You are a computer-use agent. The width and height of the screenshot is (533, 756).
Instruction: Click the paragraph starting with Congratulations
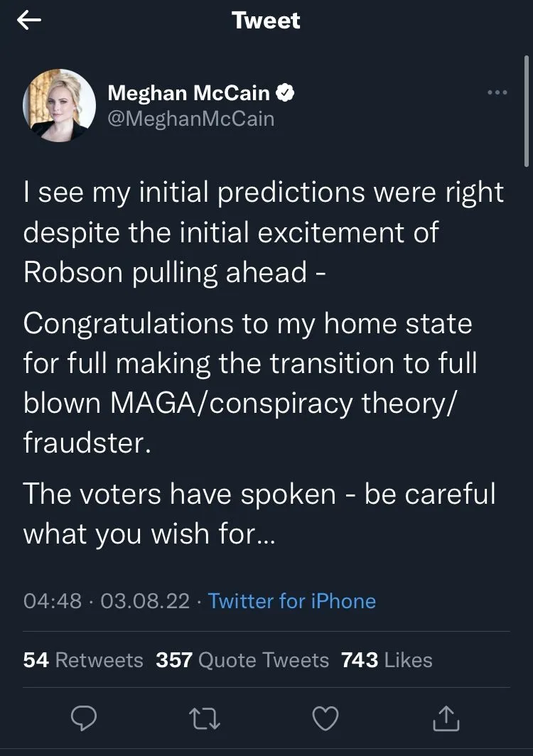pyautogui.click(x=249, y=382)
